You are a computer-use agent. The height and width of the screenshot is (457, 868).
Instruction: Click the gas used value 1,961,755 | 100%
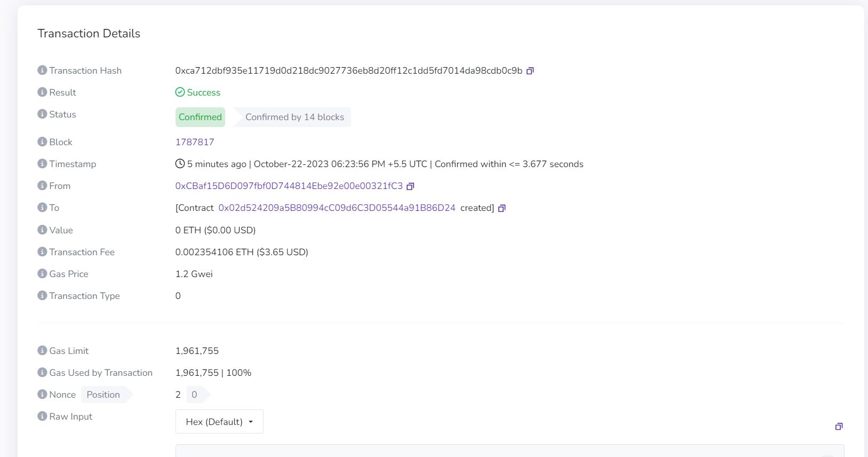pos(213,373)
